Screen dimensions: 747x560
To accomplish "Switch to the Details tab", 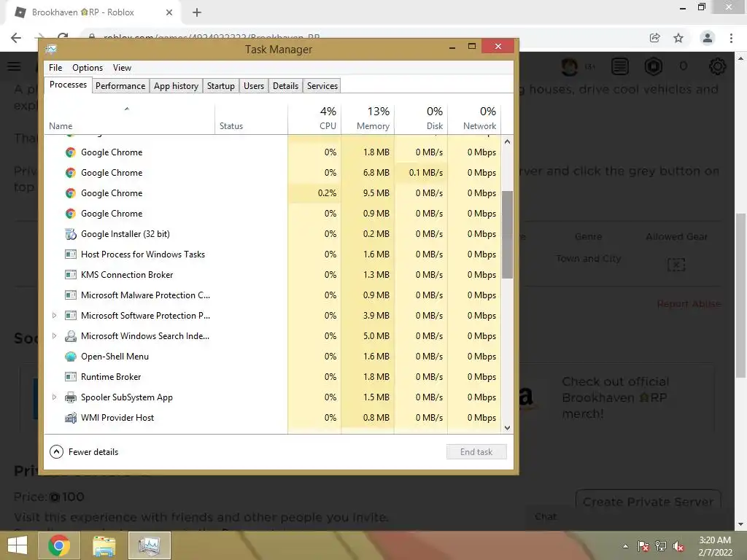I will click(286, 86).
